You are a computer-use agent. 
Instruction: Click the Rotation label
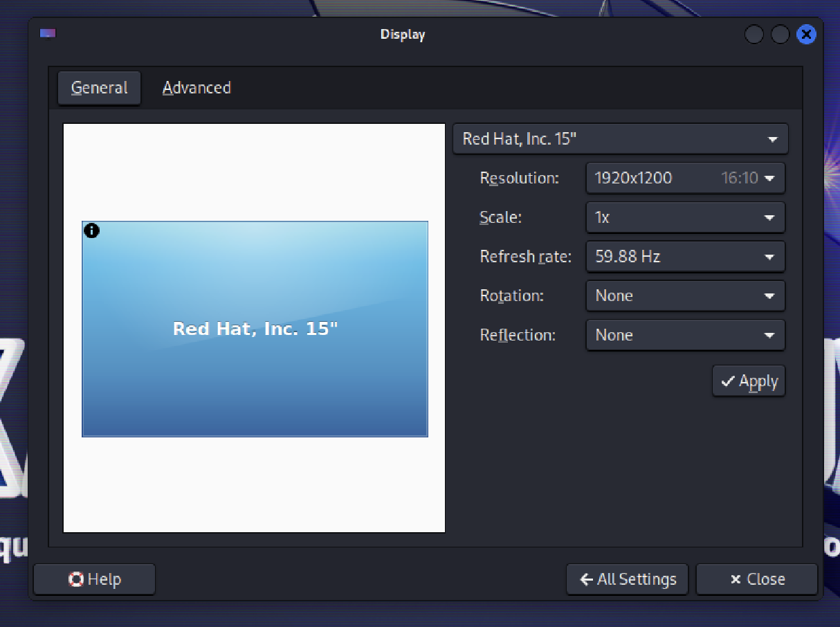(511, 296)
